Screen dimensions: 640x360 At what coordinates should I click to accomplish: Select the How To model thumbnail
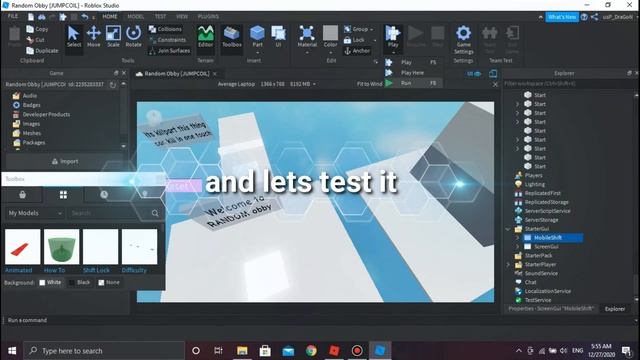click(62, 247)
